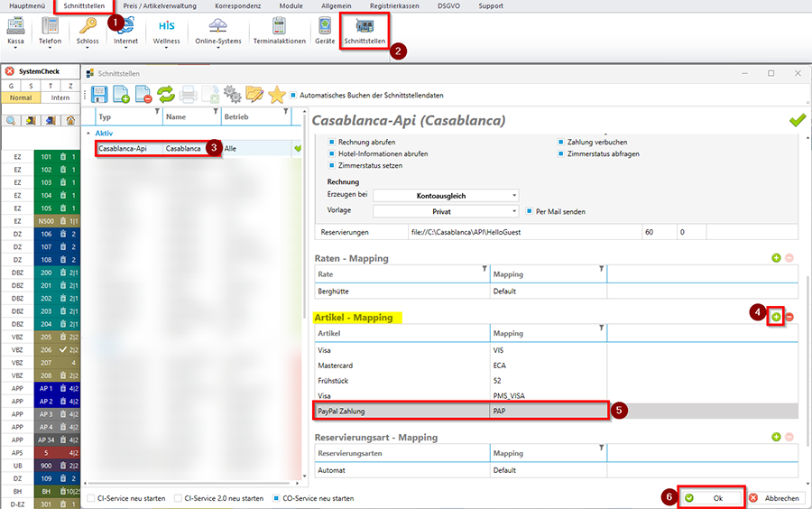
Task: Toggle Automatisches Buchen der Schnittstellendaten checkbox
Action: click(294, 95)
